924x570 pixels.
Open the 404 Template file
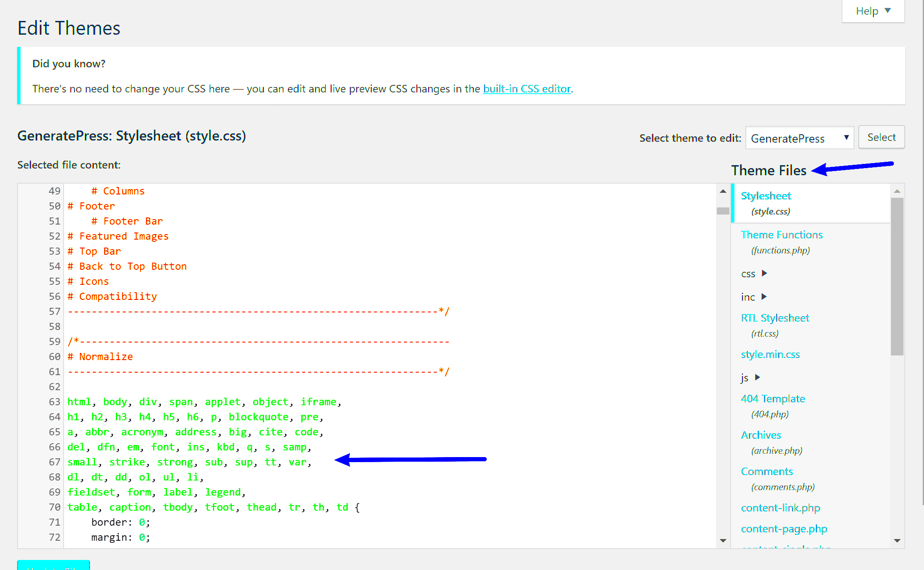click(773, 399)
